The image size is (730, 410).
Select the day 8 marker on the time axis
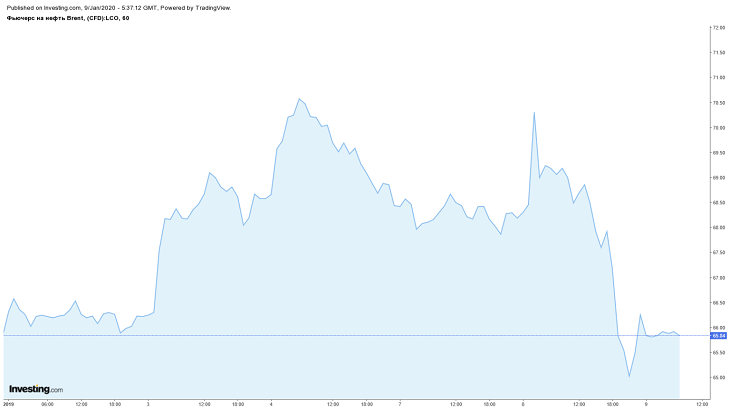522,404
